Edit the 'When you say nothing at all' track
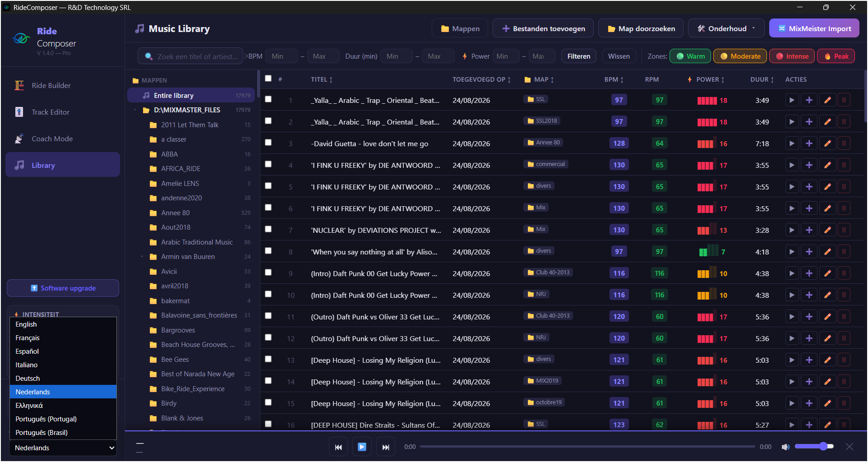Screen dimensions: 868x462 [x=827, y=252]
